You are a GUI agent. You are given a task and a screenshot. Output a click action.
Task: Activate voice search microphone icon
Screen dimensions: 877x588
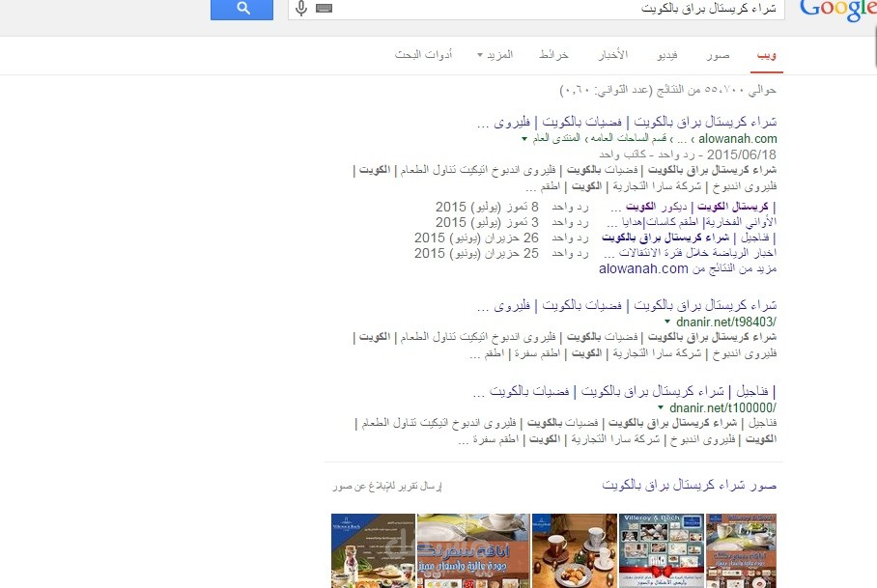pyautogui.click(x=301, y=9)
